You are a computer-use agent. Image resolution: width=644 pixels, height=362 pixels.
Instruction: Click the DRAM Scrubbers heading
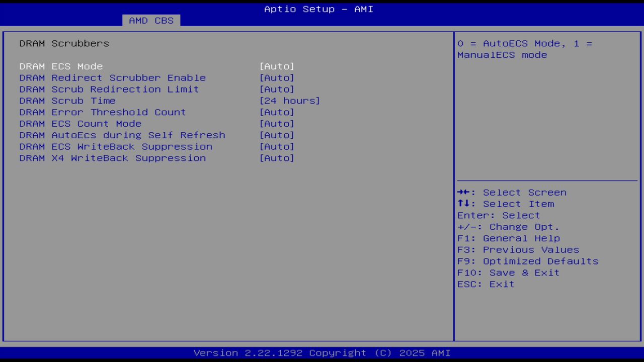click(64, 43)
